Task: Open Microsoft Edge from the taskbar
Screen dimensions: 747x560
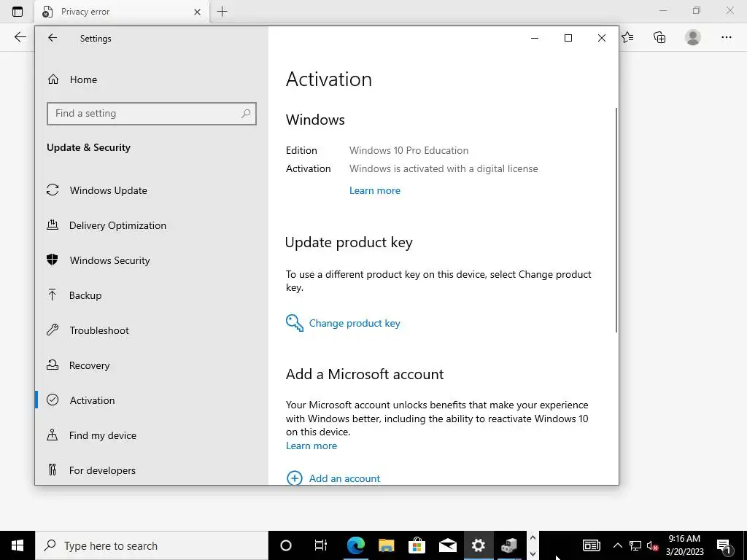Action: point(355,545)
